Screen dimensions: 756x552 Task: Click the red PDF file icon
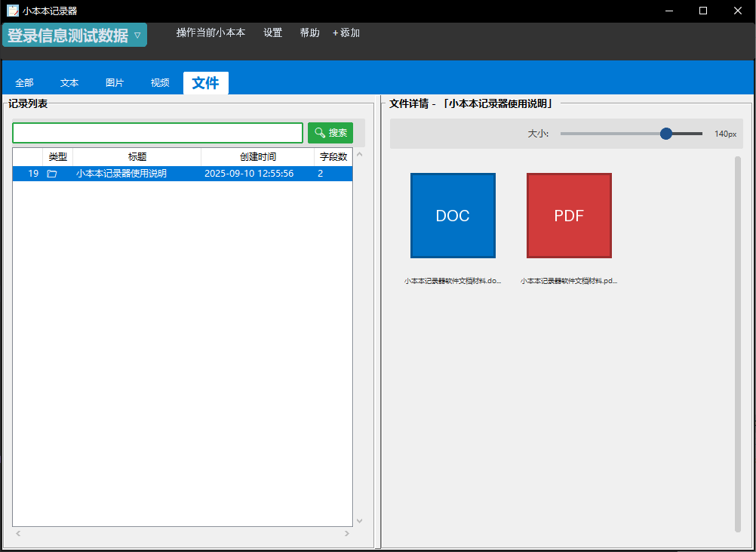tap(569, 216)
